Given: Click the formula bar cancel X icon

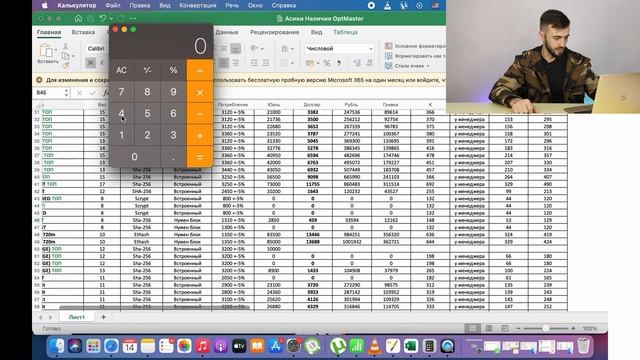Looking at the screenshot, I should pos(79,93).
